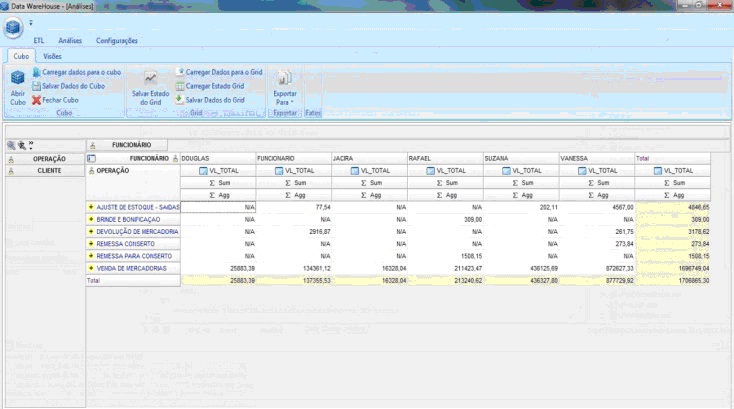Viewport: 734px width, 409px height.
Task: Click Salvar Dados do Grid
Action: click(214, 100)
